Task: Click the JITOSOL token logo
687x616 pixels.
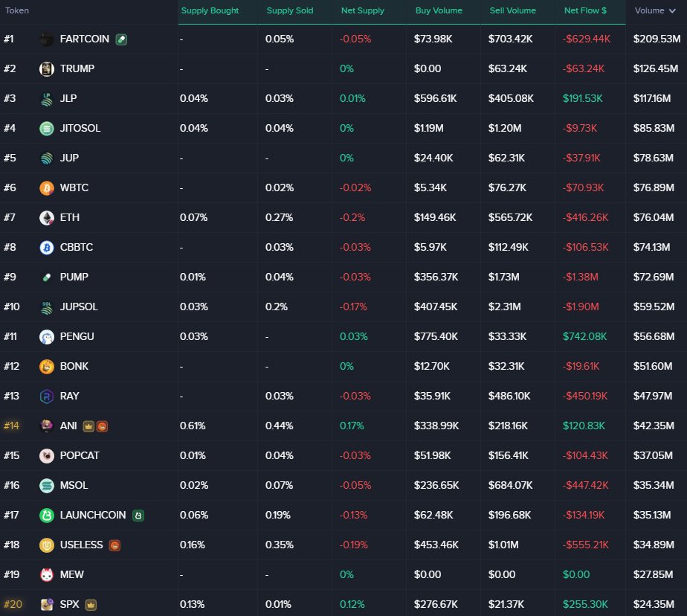Action: (46, 129)
